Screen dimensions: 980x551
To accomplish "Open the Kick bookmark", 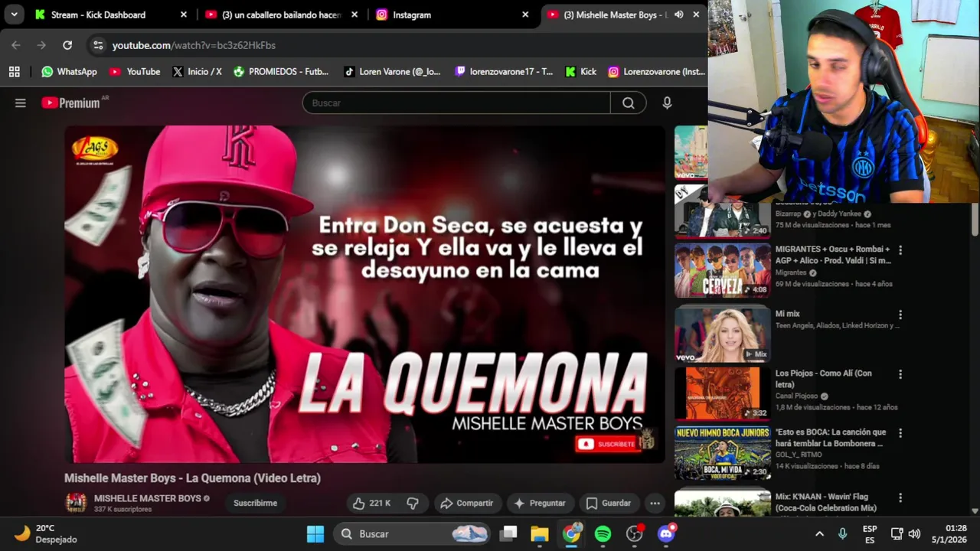I will click(581, 71).
